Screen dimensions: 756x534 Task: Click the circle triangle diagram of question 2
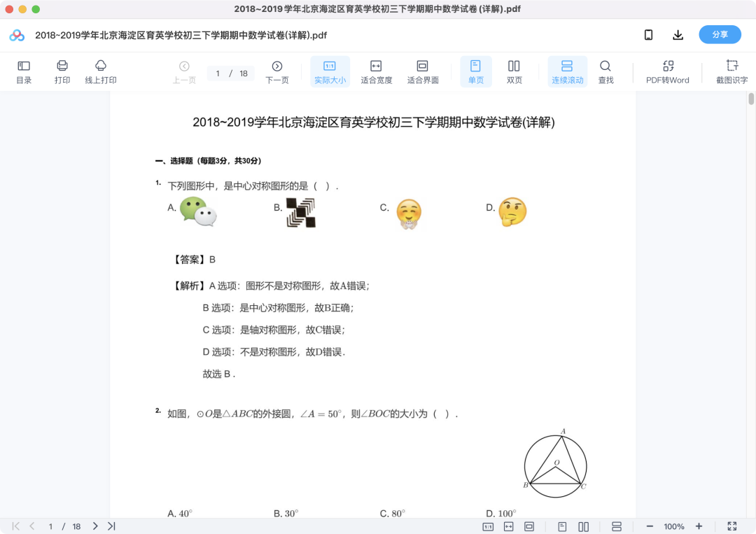click(x=555, y=463)
